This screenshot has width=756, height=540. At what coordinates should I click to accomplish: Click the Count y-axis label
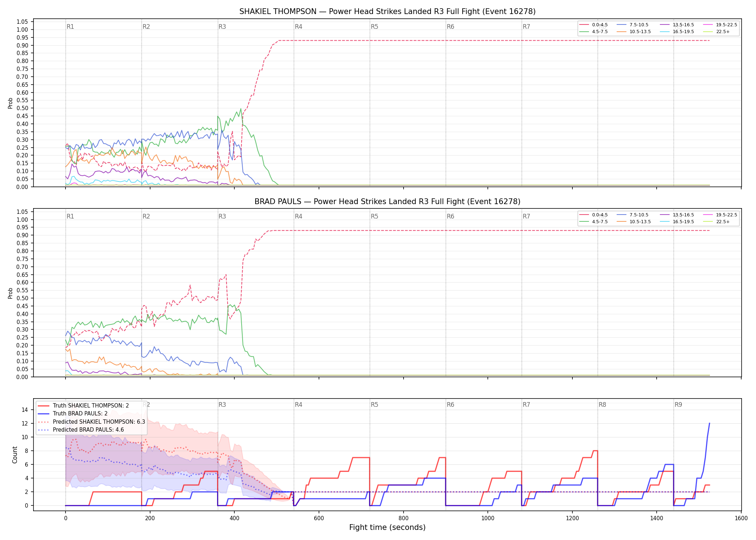[x=15, y=455]
